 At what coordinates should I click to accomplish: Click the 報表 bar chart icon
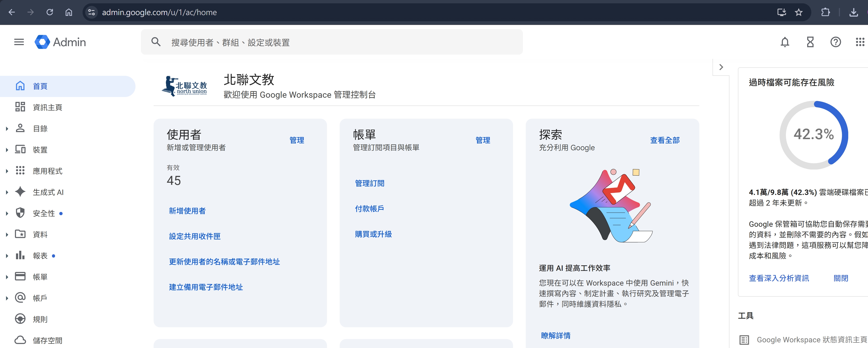pyautogui.click(x=20, y=255)
